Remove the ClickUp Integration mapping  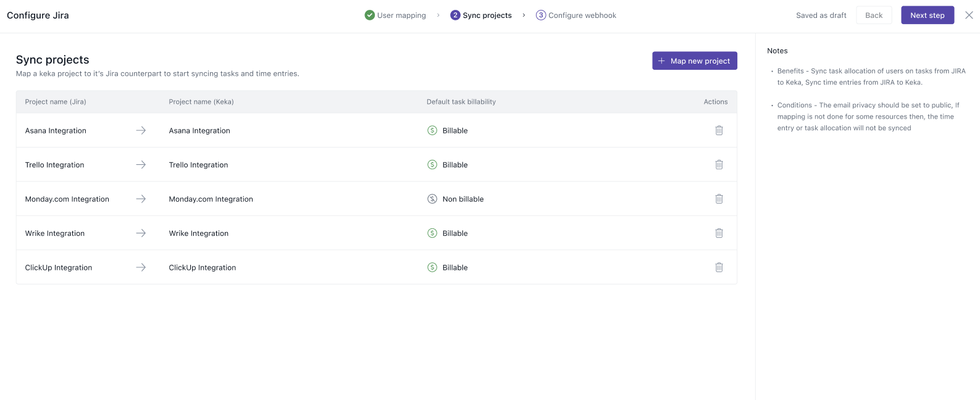pyautogui.click(x=719, y=267)
